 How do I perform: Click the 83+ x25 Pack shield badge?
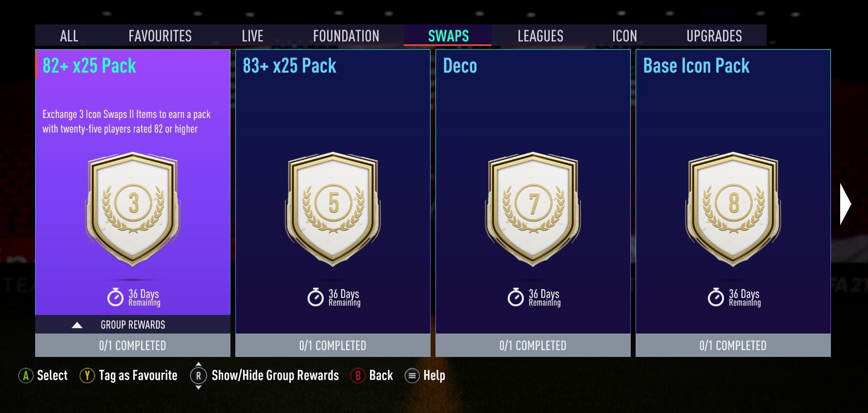(x=333, y=209)
